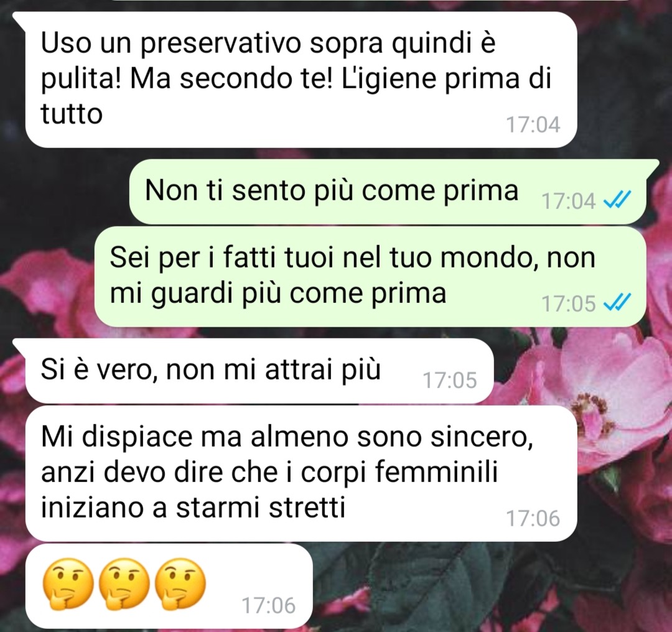The height and width of the screenshot is (632, 672).
Task: Tap the emoji-only message bubble
Action: pos(169,586)
